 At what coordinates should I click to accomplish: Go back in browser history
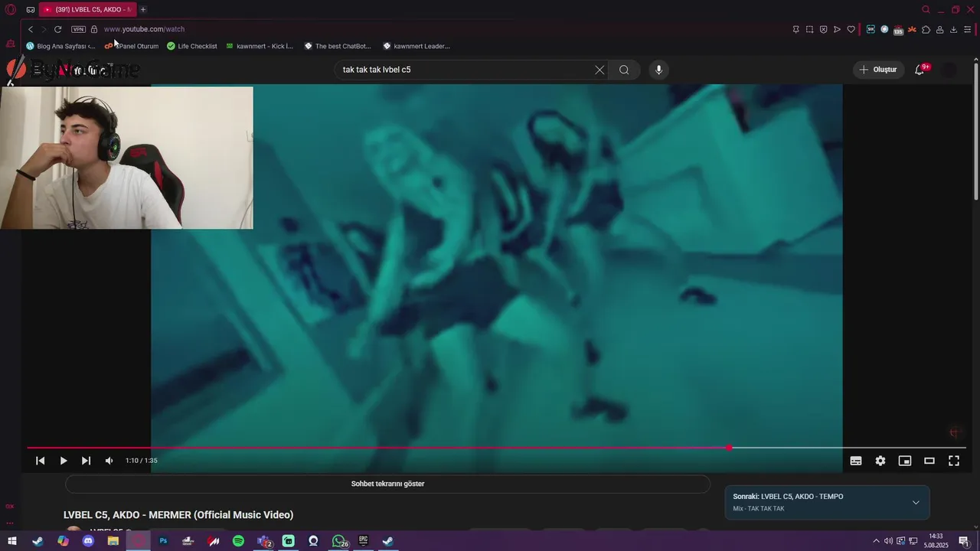31,29
